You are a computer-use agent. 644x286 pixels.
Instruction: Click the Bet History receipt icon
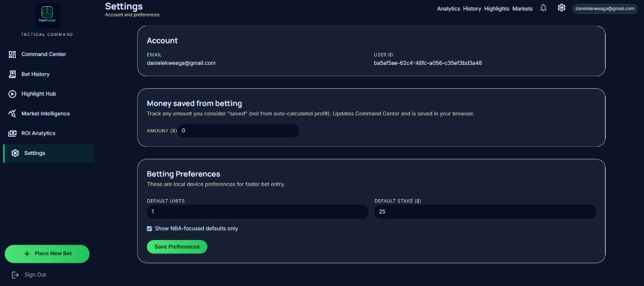pos(13,74)
